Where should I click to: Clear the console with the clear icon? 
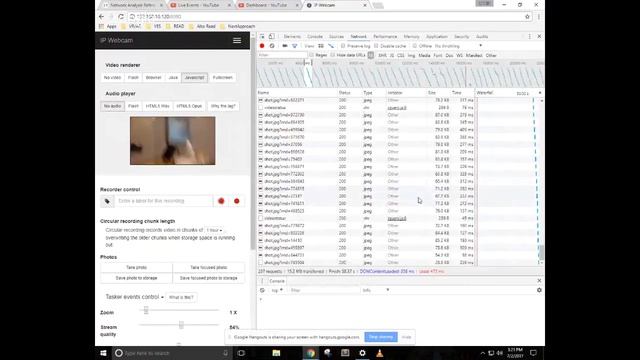(262, 290)
